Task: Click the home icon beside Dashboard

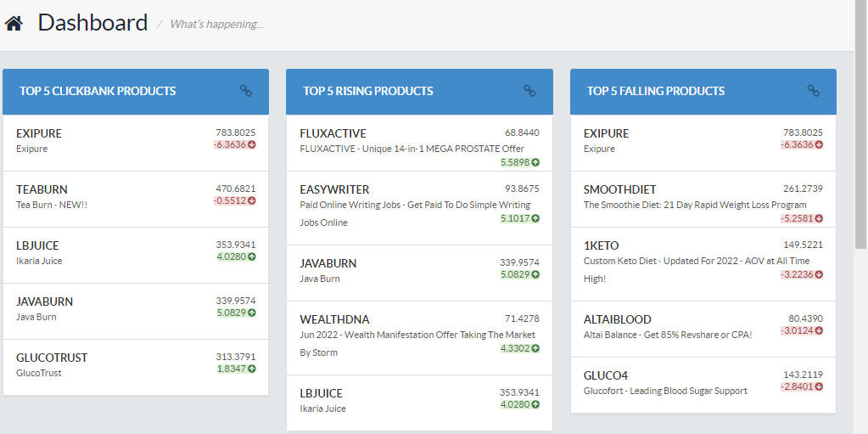Action: coord(14,23)
